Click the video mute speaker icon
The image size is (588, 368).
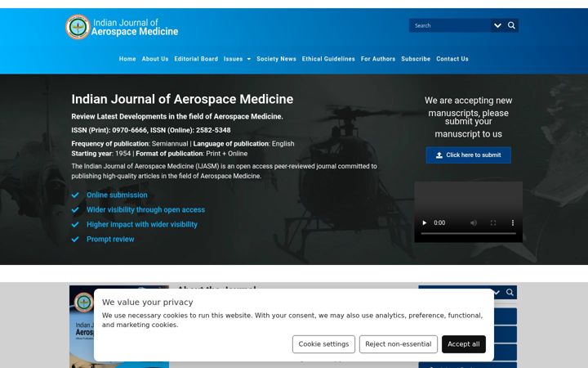click(x=474, y=222)
